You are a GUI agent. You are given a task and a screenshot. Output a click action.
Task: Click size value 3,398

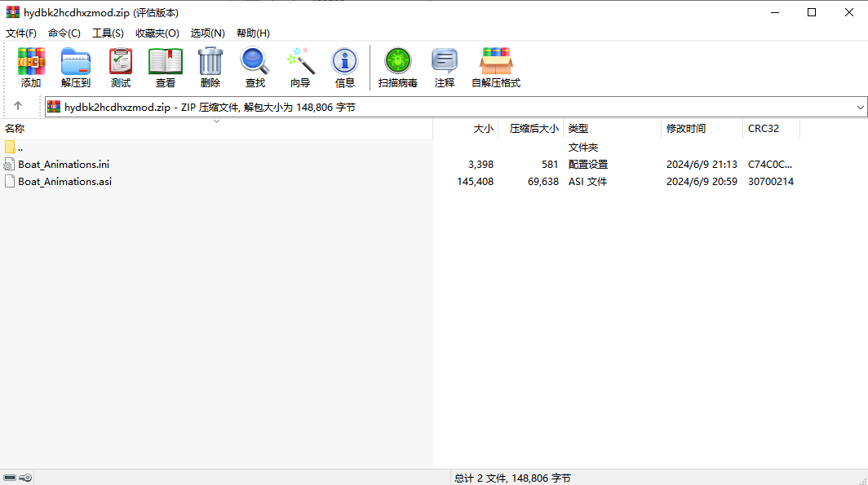[x=480, y=164]
